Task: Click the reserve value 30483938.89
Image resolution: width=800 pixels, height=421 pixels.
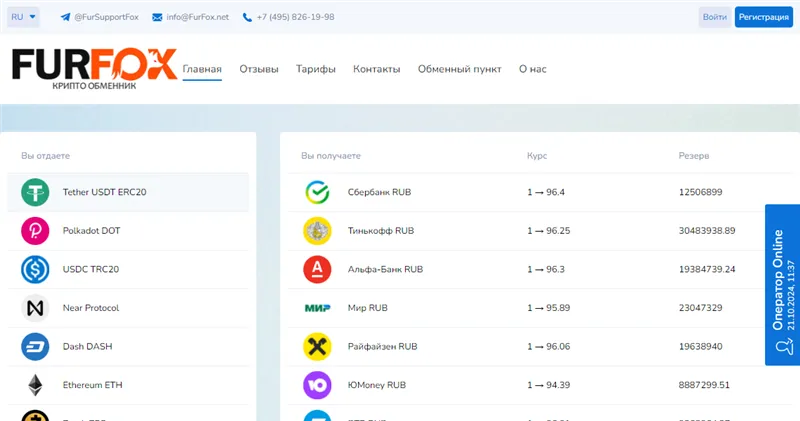Action: coord(707,231)
